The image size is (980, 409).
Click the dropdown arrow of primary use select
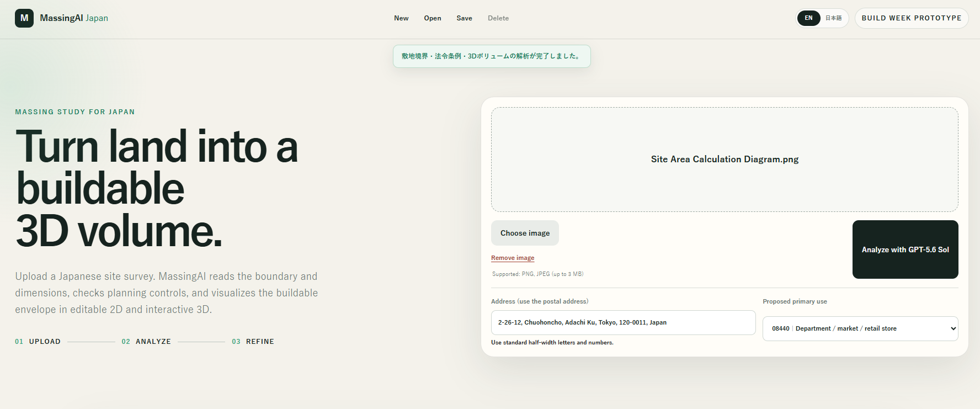953,328
